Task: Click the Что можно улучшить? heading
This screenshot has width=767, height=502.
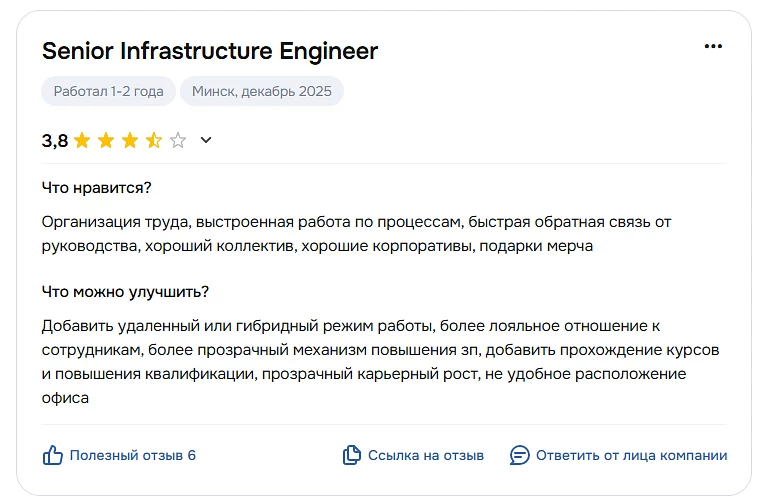Action: [125, 292]
